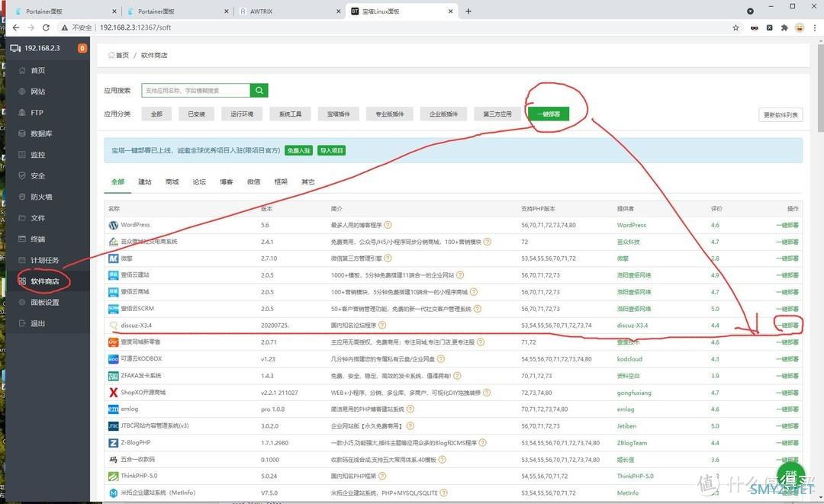Click the ShopXO red X logo icon
The image size is (824, 504).
pos(113,392)
